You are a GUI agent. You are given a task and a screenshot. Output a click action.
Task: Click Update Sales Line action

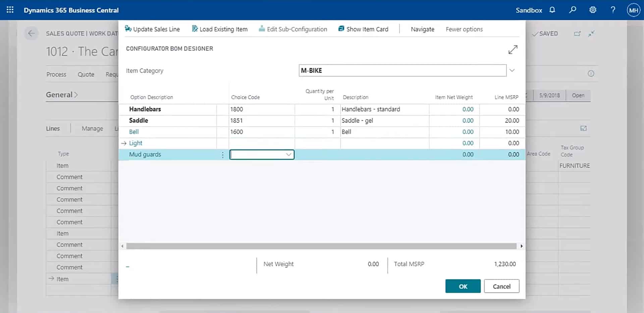pyautogui.click(x=152, y=29)
